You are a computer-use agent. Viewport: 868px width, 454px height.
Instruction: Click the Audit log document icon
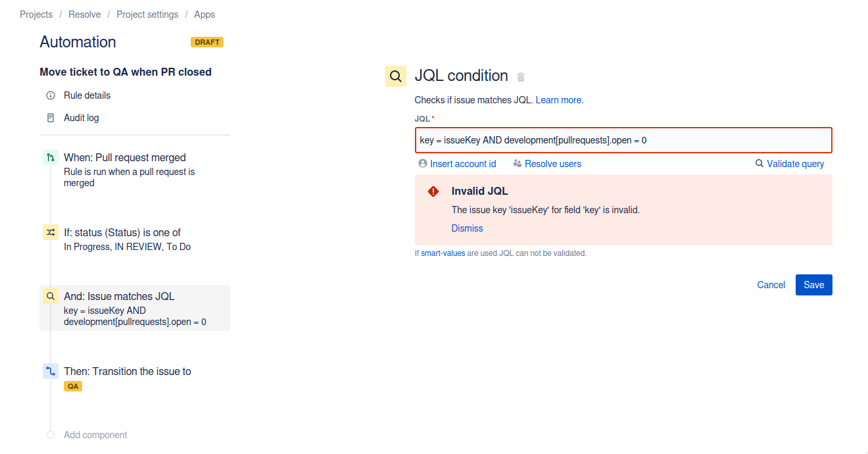[51, 118]
